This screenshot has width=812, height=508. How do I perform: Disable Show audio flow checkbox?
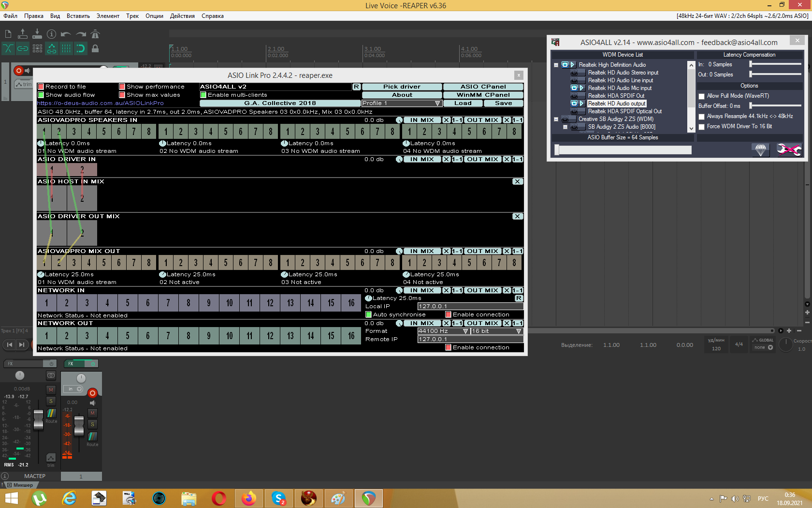pyautogui.click(x=41, y=95)
